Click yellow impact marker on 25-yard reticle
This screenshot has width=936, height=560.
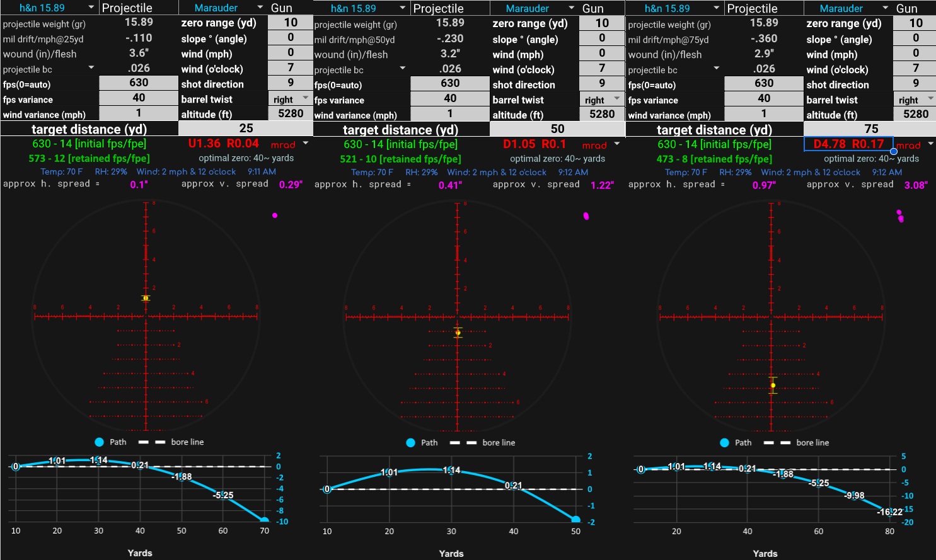click(x=146, y=298)
